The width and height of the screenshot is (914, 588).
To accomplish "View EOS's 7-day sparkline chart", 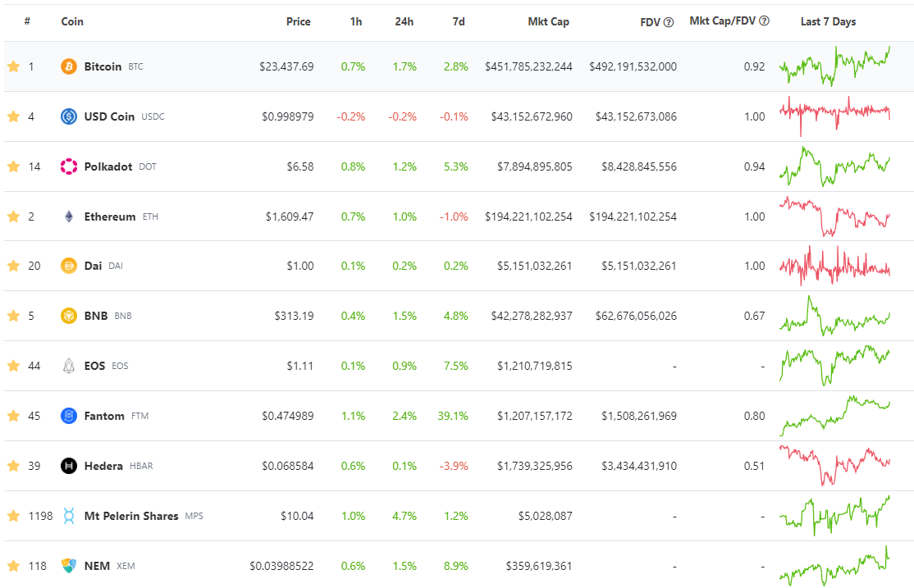I will (x=834, y=366).
